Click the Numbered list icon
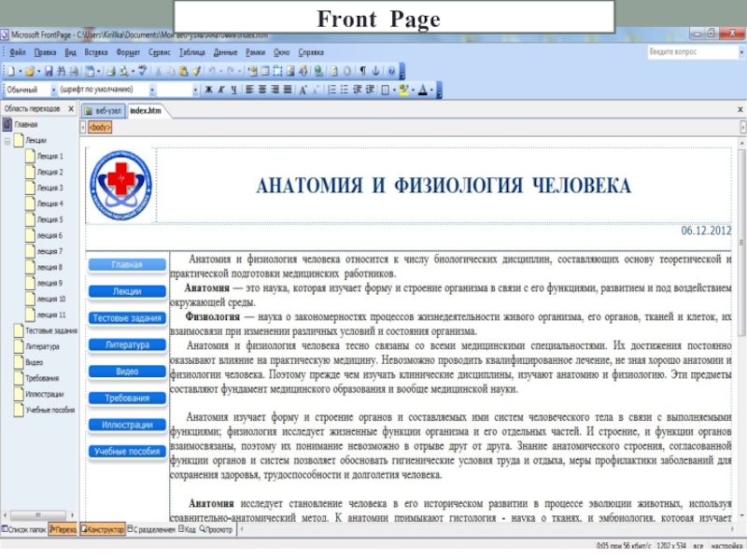The width and height of the screenshot is (747, 560). (332, 90)
